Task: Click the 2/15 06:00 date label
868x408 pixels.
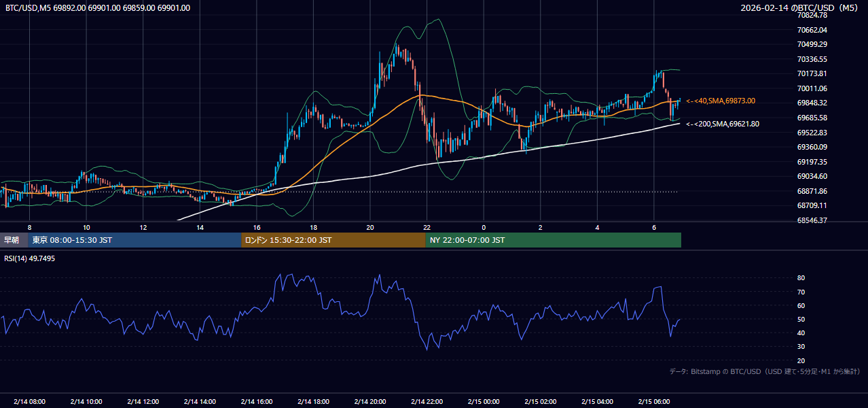Action: (654, 401)
